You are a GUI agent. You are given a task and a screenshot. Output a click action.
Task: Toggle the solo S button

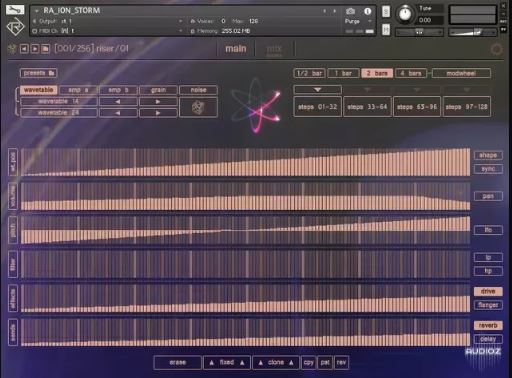[x=386, y=12]
